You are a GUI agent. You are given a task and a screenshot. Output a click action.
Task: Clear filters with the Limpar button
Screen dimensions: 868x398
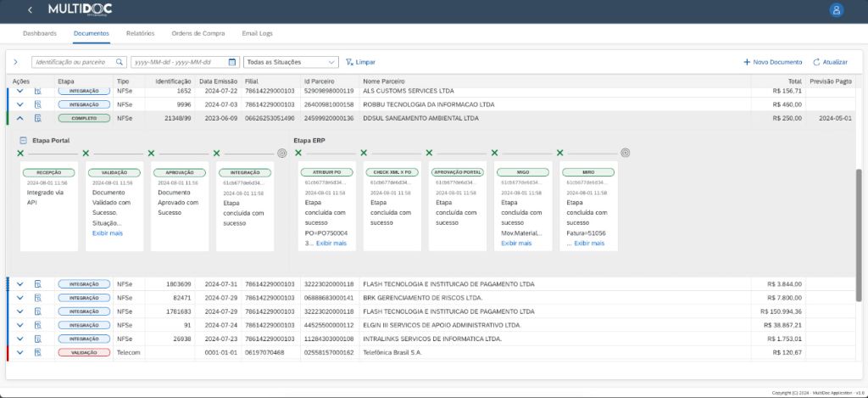[x=360, y=62]
